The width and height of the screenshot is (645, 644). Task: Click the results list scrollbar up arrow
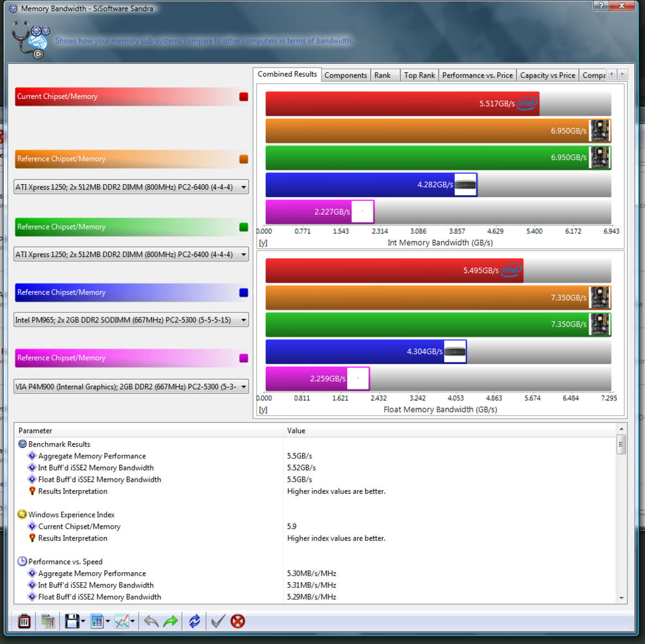[621, 429]
